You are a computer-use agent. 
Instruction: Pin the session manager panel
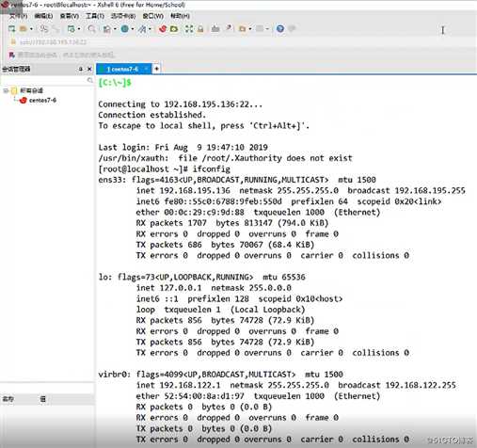click(x=81, y=69)
